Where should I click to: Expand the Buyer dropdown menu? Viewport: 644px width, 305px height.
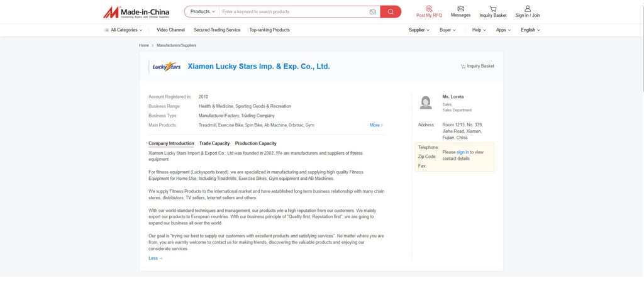[448, 30]
